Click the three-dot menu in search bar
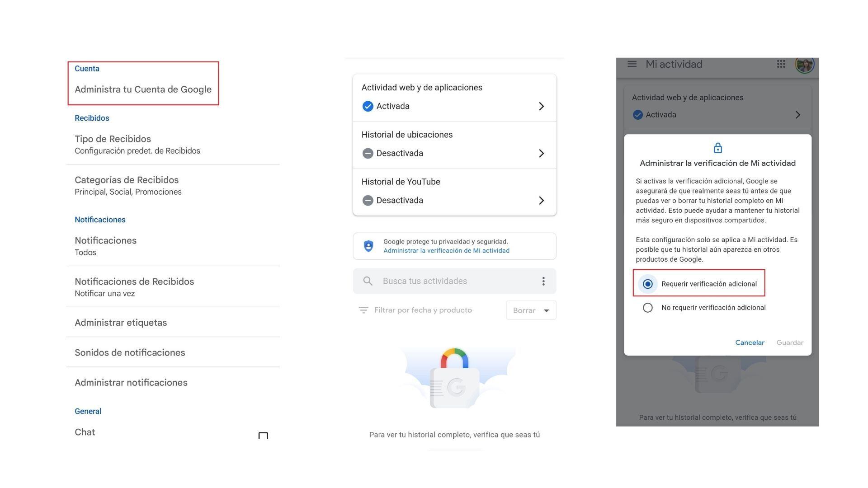 [x=543, y=281]
